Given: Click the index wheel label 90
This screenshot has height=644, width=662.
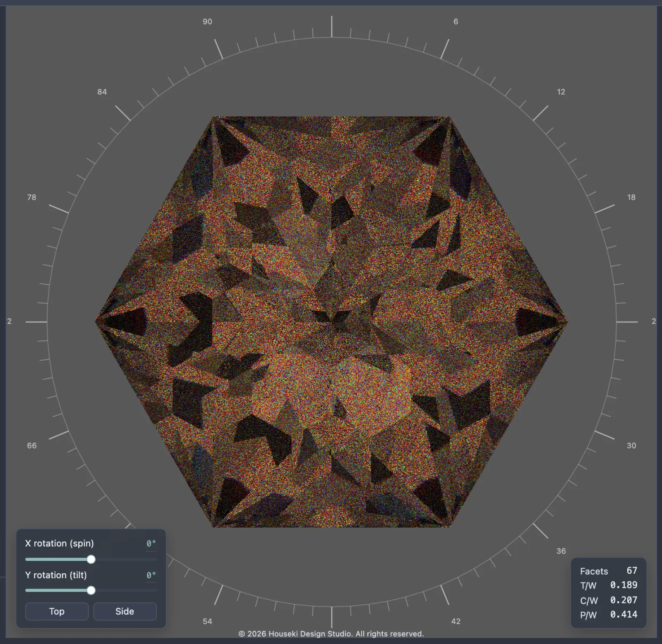Looking at the screenshot, I should click(207, 22).
